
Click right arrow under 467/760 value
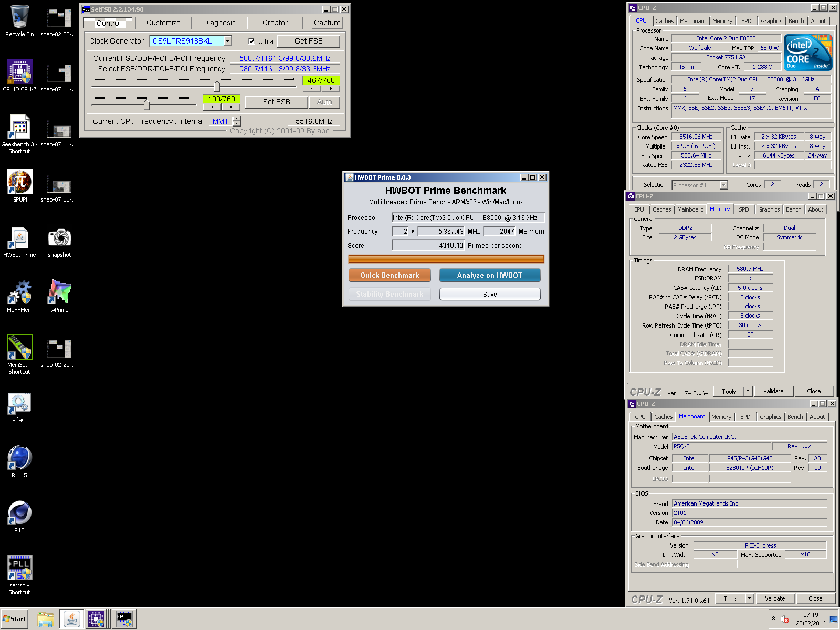pyautogui.click(x=330, y=89)
